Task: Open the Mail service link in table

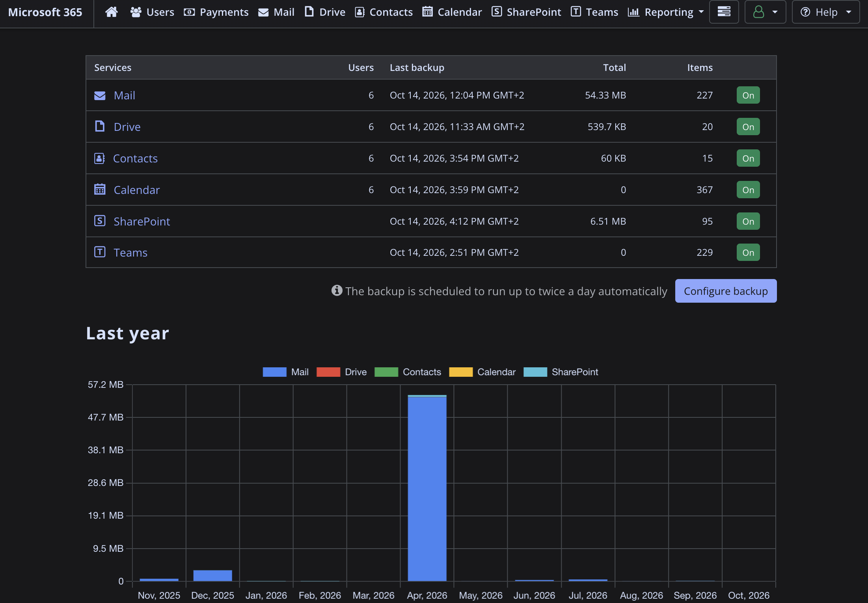Action: 125,95
